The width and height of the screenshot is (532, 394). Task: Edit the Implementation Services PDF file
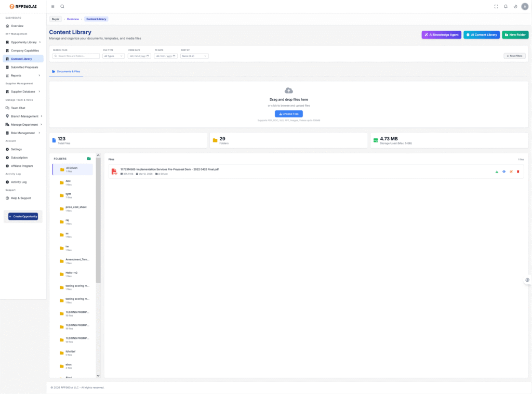[511, 172]
